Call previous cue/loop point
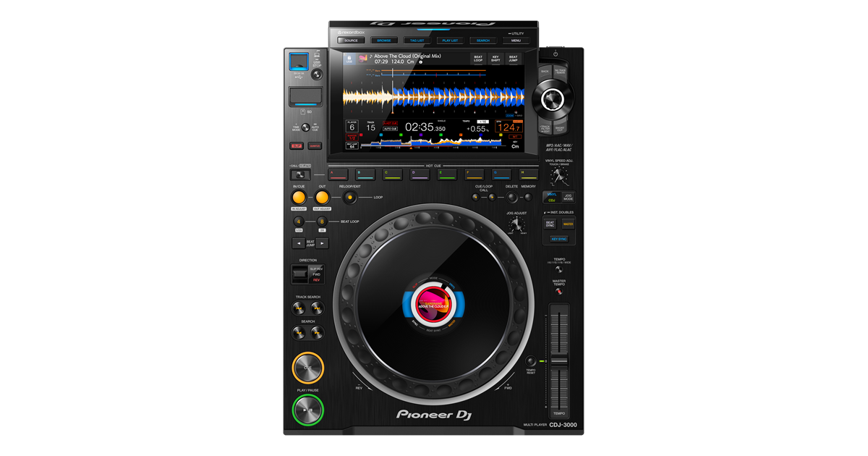868x456 pixels. tap(476, 198)
